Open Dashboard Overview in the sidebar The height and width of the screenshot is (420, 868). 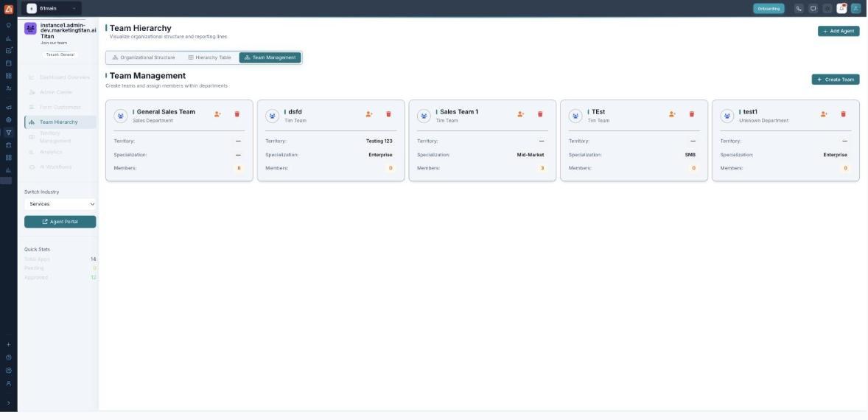pyautogui.click(x=60, y=77)
